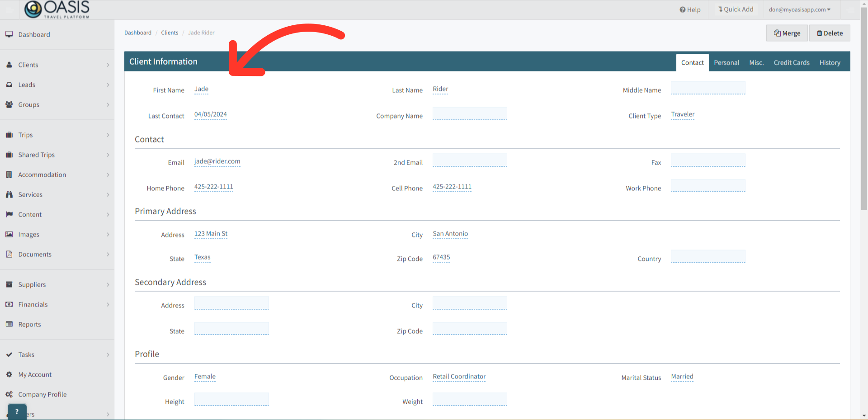Viewport: 868px width, 420px height.
Task: Open the Financials section
Action: [x=33, y=304]
